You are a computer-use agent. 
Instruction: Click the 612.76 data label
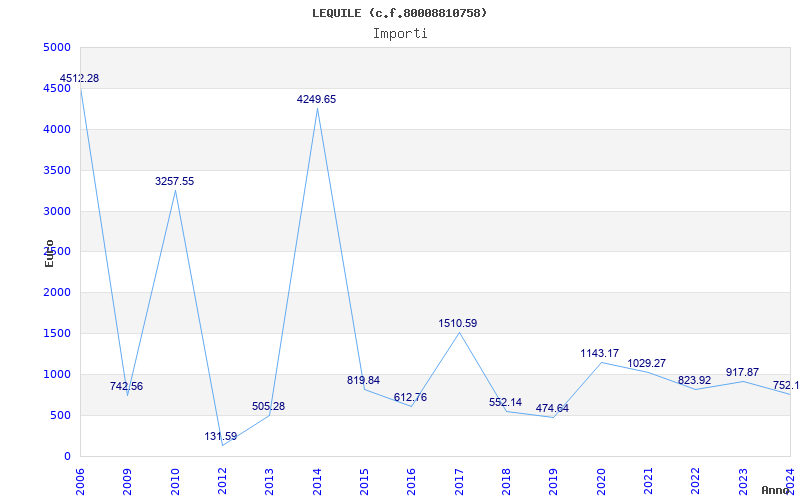[410, 397]
